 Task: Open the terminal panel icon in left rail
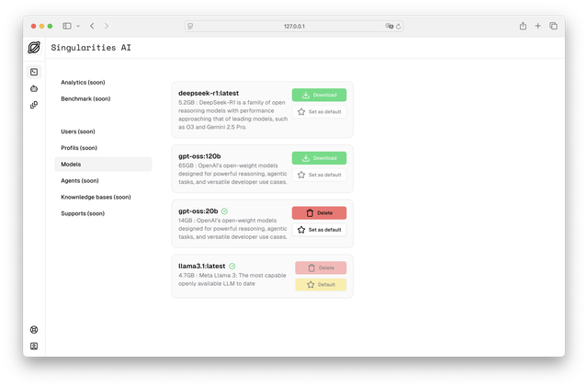(x=34, y=72)
